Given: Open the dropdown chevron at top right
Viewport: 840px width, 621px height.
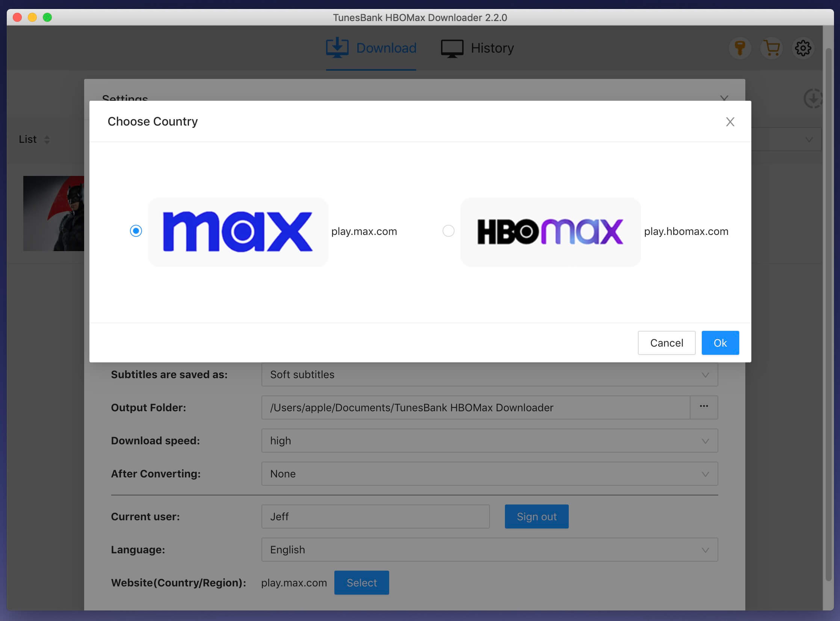Looking at the screenshot, I should click(809, 139).
